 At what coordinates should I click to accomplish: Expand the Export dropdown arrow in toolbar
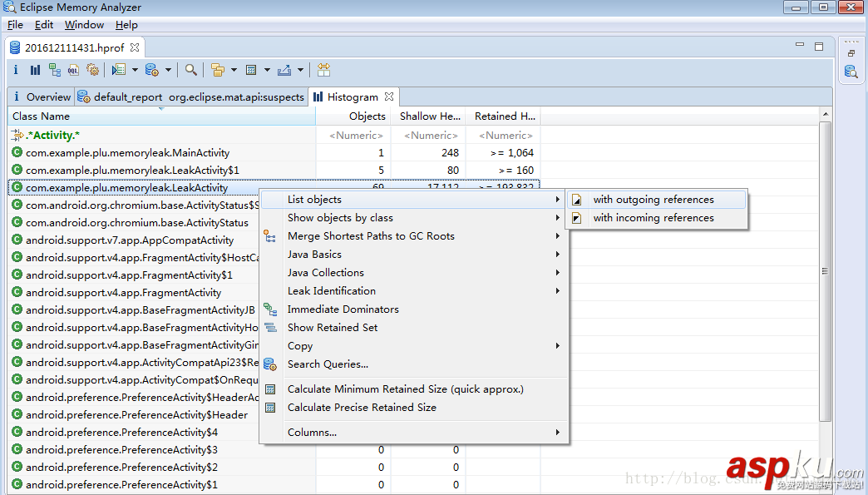click(x=300, y=71)
